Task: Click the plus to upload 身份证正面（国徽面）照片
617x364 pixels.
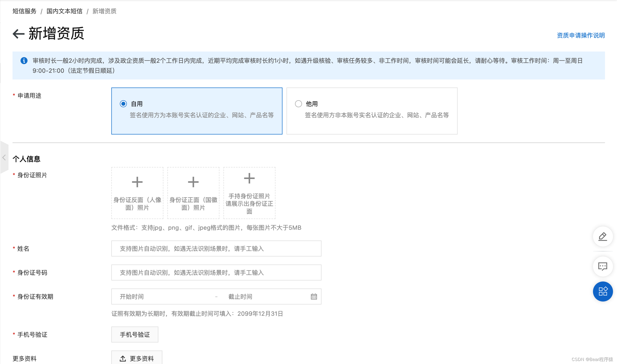Action: 193,181
